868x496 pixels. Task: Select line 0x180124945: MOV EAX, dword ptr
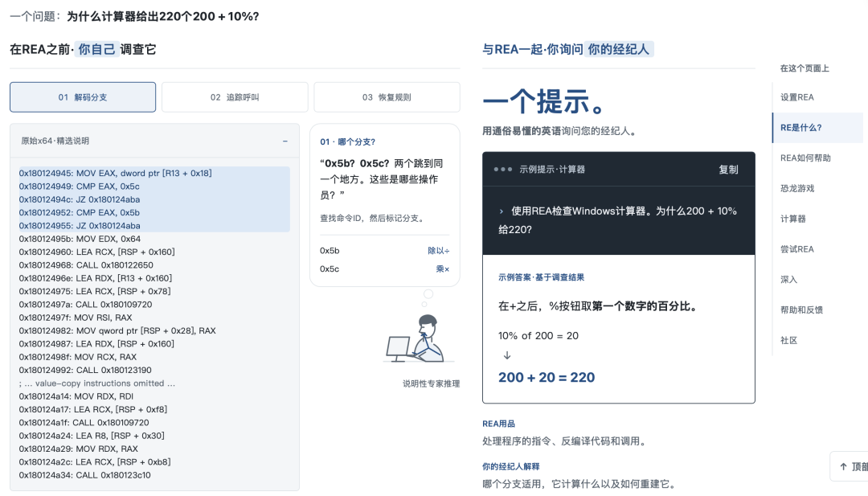(115, 174)
